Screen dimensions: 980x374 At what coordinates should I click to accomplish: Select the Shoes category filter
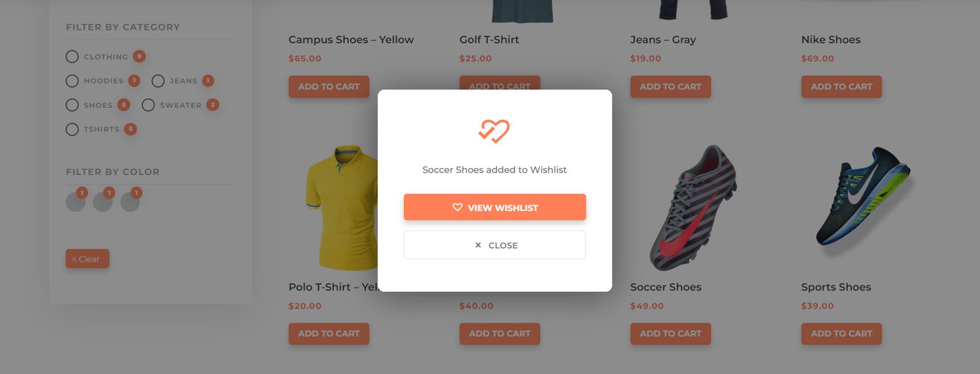tap(72, 105)
